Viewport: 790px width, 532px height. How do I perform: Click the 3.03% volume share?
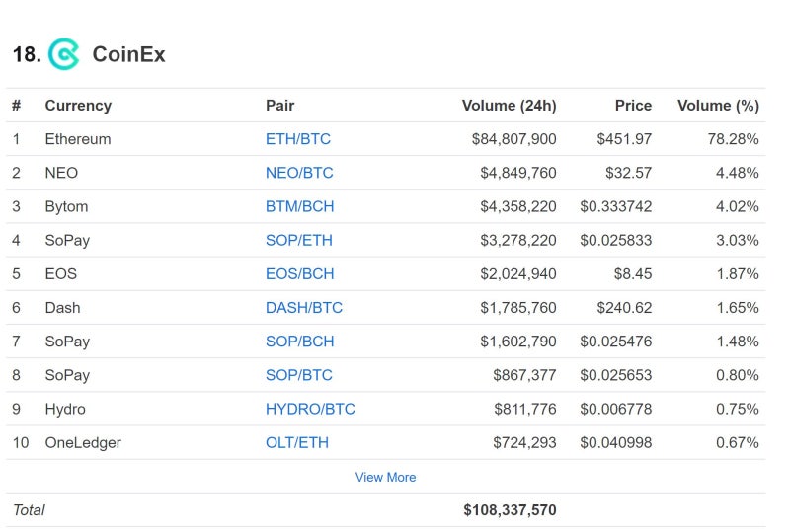[x=738, y=240]
